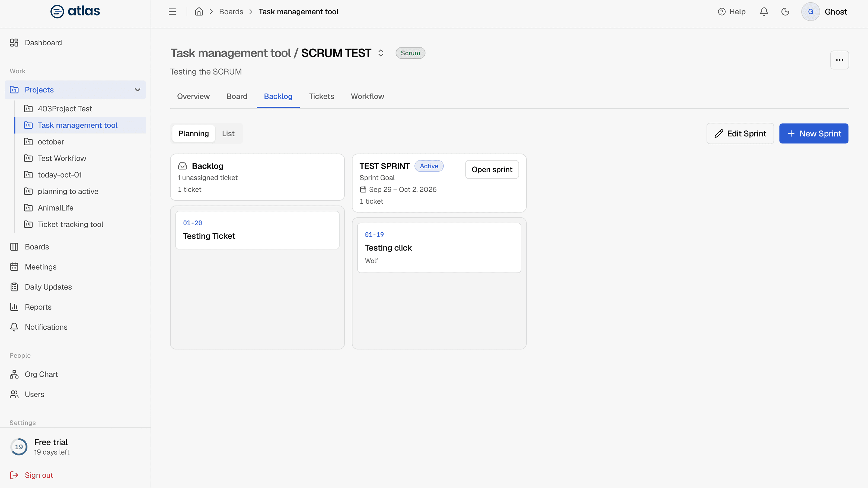Switch to dark mode with moon icon
Screen dimensions: 868x488
[785, 12]
